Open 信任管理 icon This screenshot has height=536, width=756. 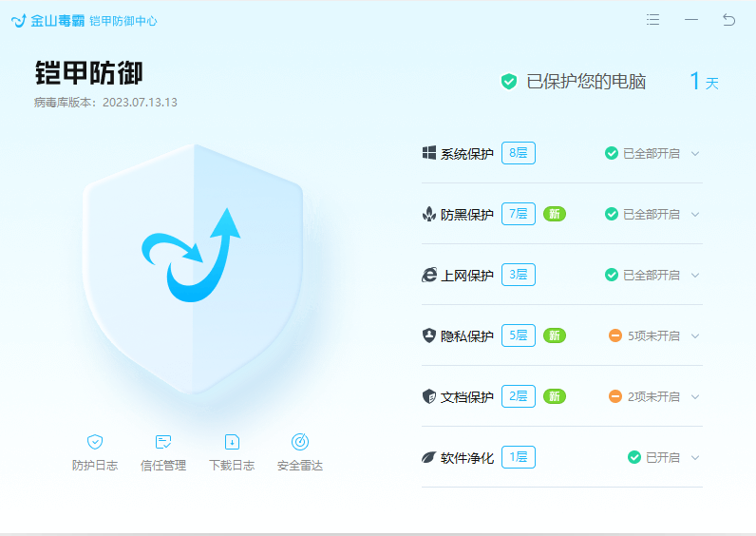pos(163,442)
